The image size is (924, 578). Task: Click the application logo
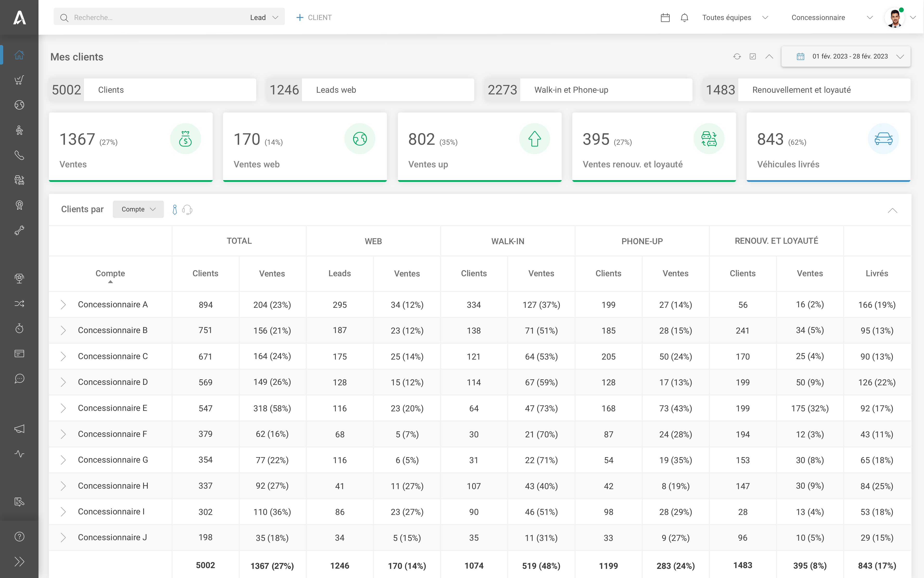[19, 18]
